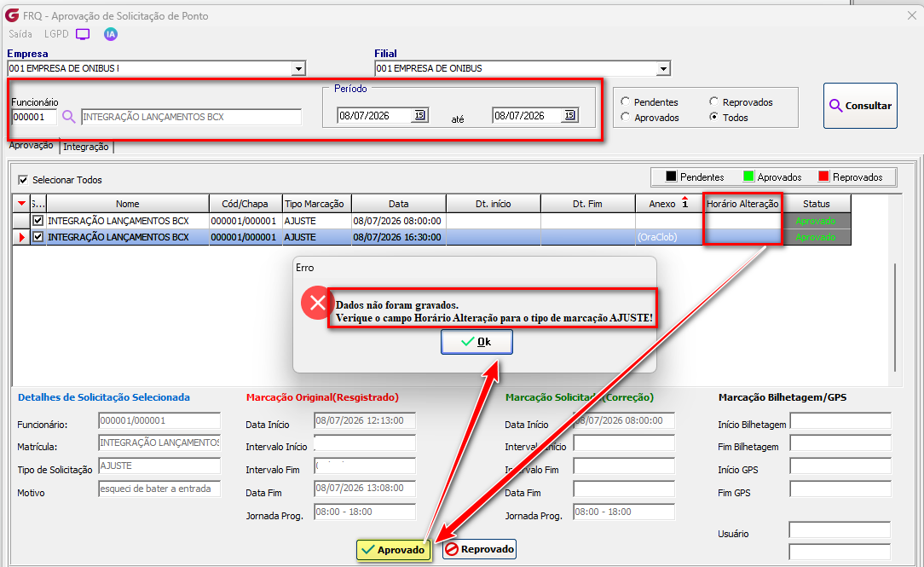The image size is (924, 567).
Task: Click the Fim GPS field
Action: pyautogui.click(x=840, y=489)
